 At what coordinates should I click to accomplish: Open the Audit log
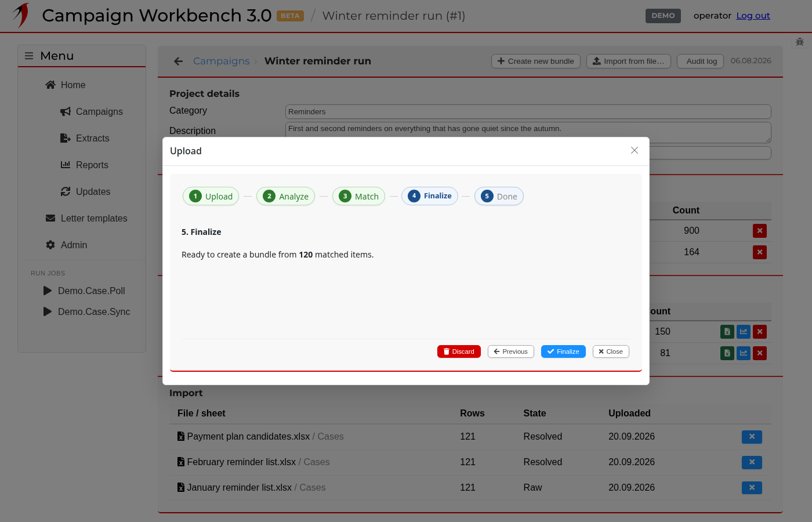pos(701,61)
